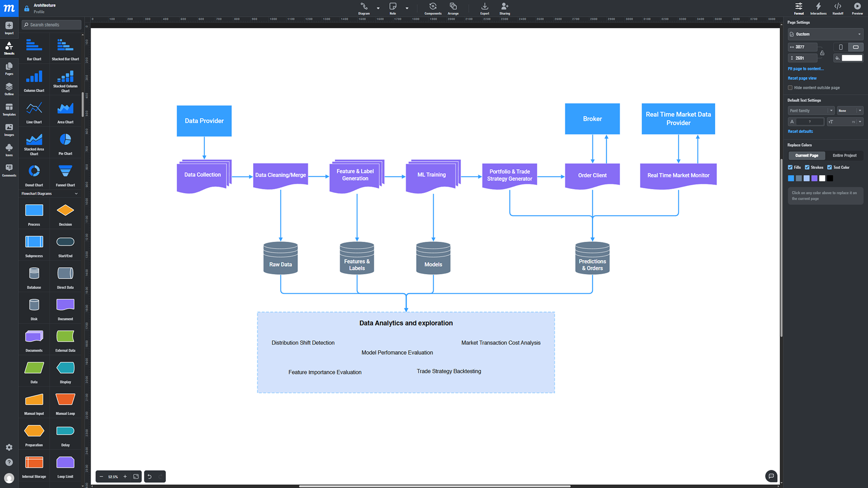
Task: Click the Fit page to content link
Action: click(806, 68)
